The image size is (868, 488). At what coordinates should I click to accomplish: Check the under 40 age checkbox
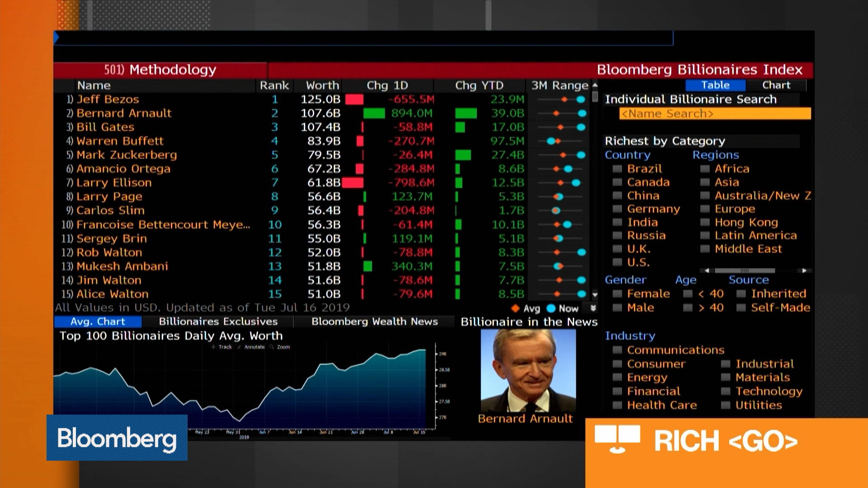click(x=688, y=294)
